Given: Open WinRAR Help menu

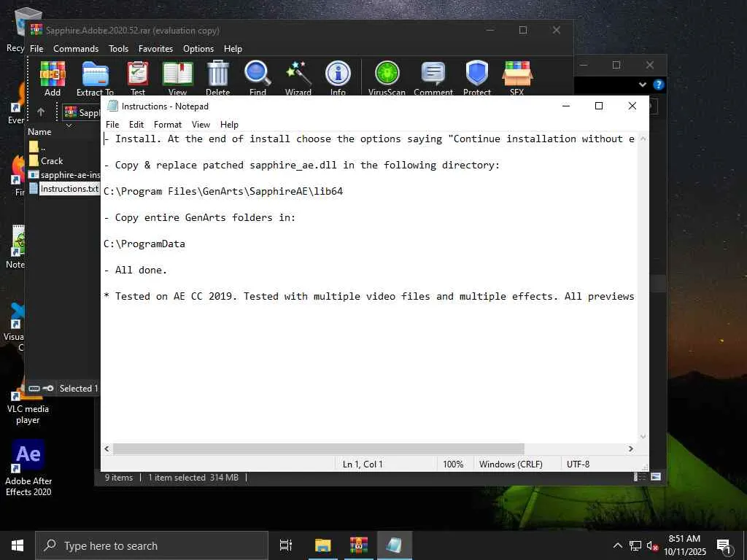Looking at the screenshot, I should pyautogui.click(x=233, y=49).
